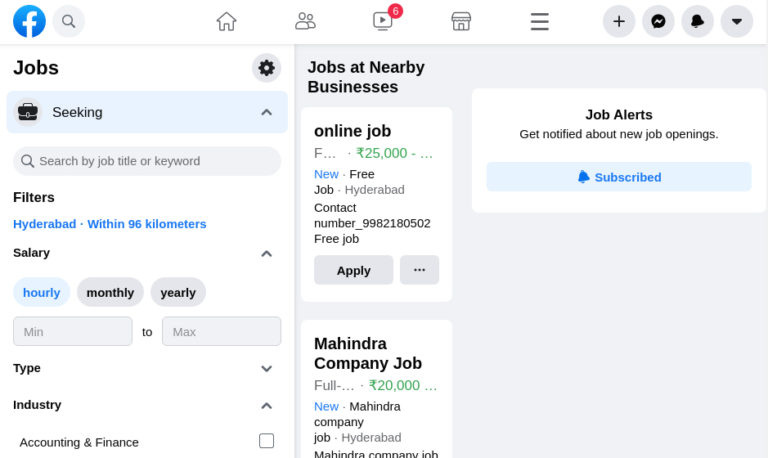
Task: Open the Facebook search icon
Action: (68, 21)
